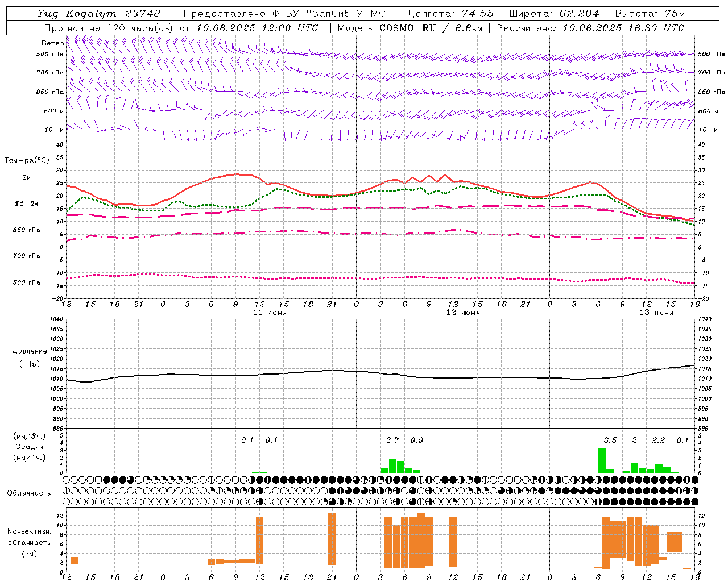Click the Тем-ра(°C) axis label
This screenshot has width=728, height=582.
click(26, 161)
